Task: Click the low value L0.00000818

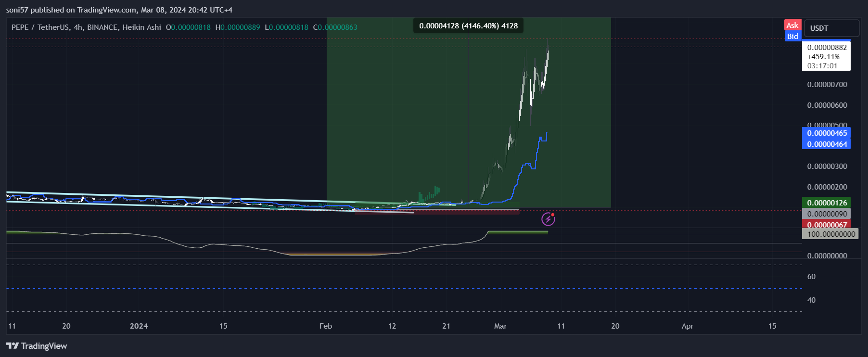Action: (287, 27)
